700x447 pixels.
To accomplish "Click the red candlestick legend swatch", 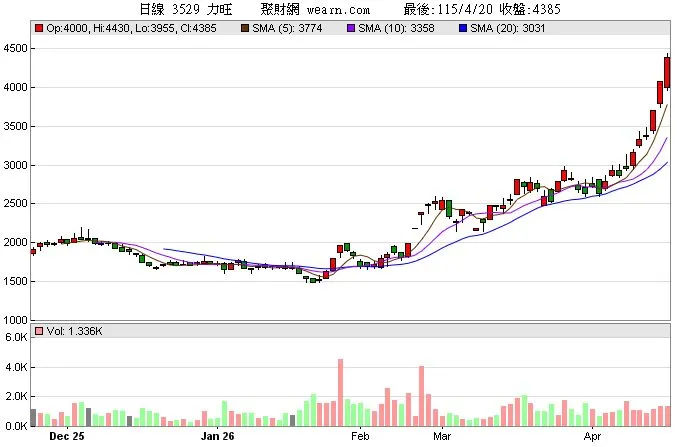I will coord(39,28).
